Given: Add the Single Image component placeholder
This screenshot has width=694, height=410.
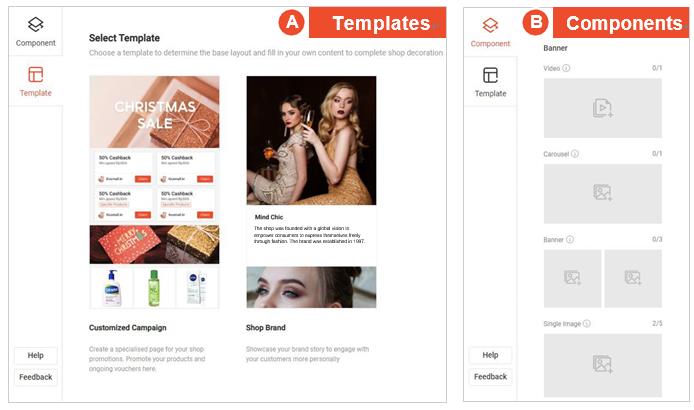Looking at the screenshot, I should (602, 365).
